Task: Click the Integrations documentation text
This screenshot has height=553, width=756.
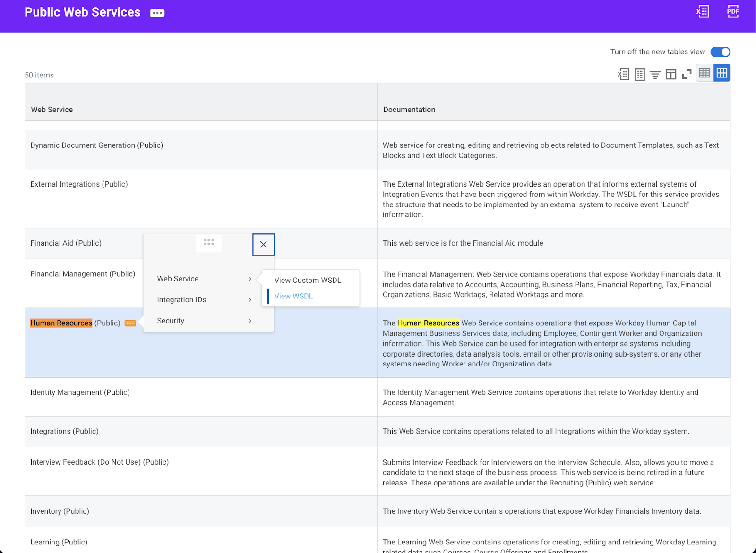Action: [x=536, y=431]
